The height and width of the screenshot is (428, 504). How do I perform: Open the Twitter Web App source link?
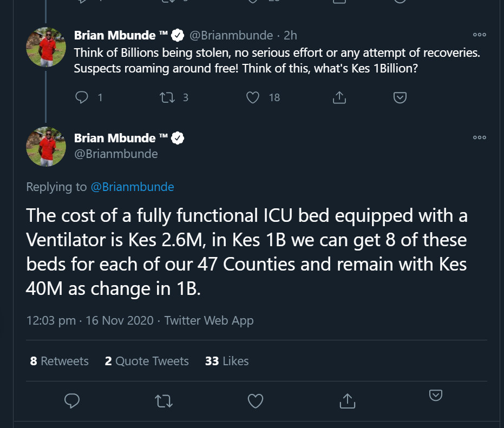click(x=209, y=320)
